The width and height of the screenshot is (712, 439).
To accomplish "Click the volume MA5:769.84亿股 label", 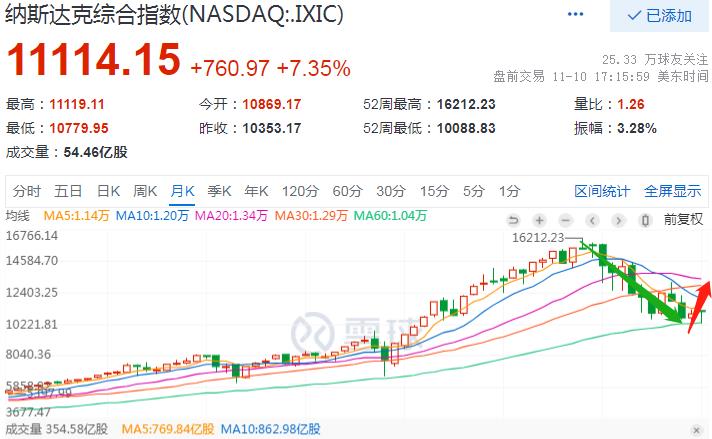I will (x=168, y=429).
